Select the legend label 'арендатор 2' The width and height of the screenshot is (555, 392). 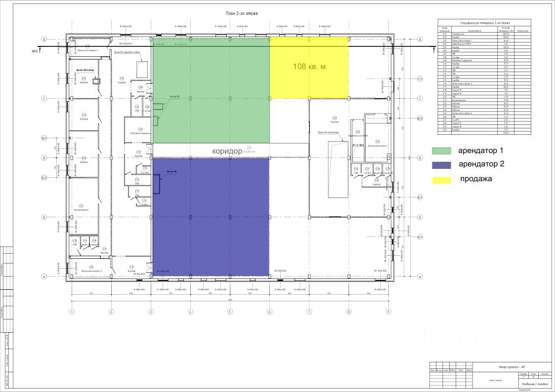click(481, 164)
